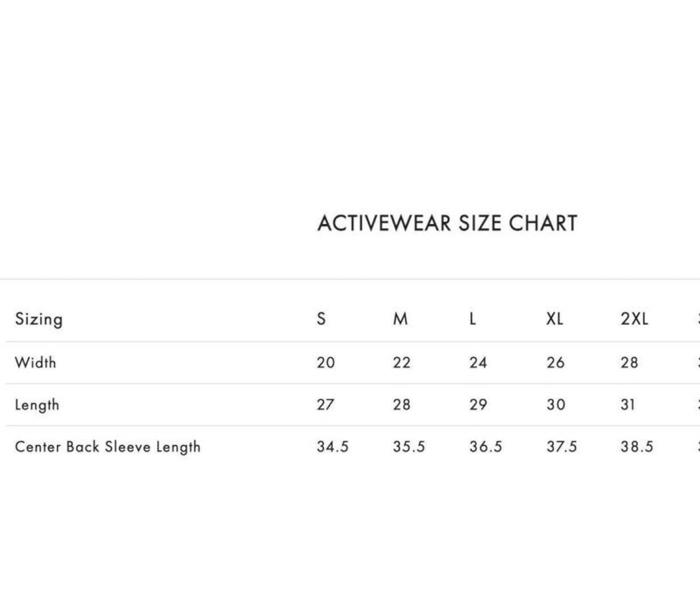Screen dimensions: 700x611
Task: Click length value 27 for size S
Action: [x=325, y=405]
